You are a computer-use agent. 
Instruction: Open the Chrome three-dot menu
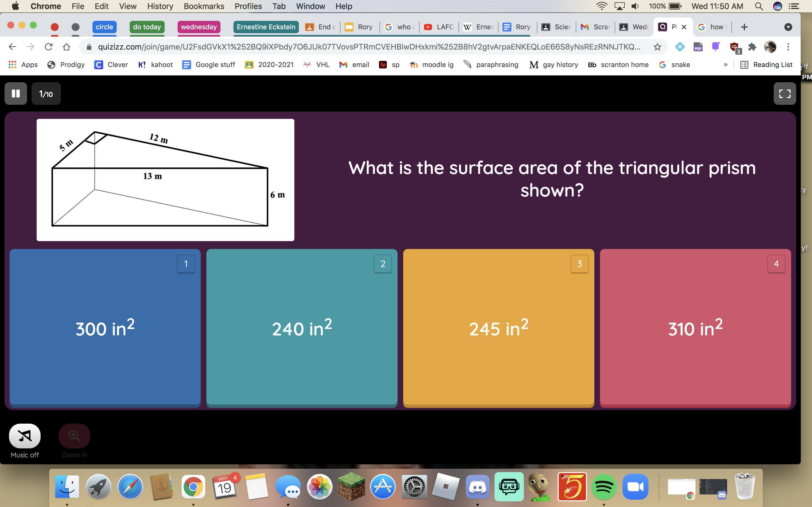[x=788, y=47]
